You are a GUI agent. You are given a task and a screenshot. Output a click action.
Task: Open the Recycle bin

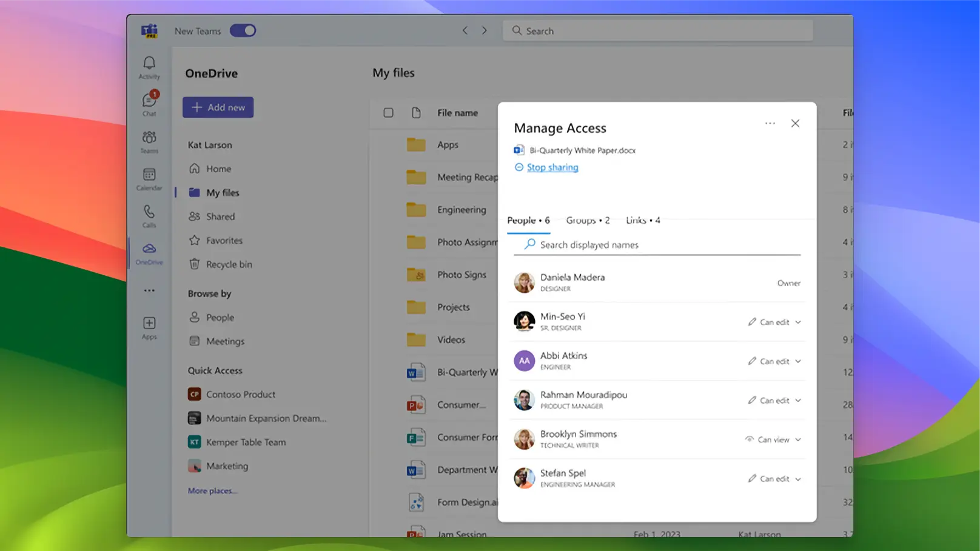(228, 264)
